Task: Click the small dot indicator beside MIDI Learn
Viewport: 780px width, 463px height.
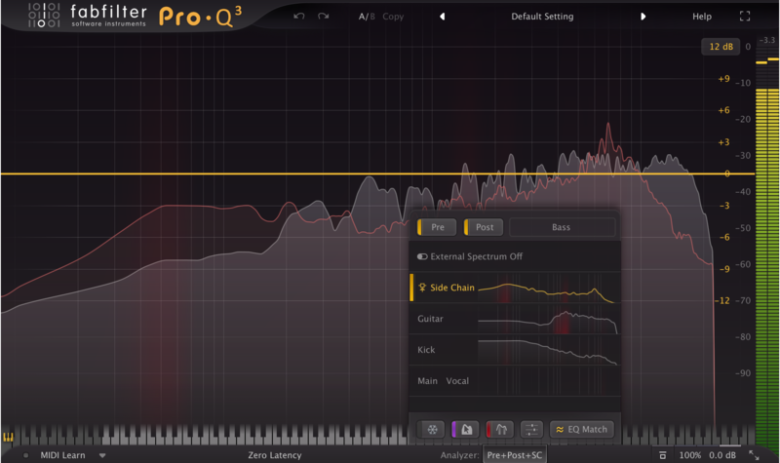Action: pyautogui.click(x=26, y=455)
